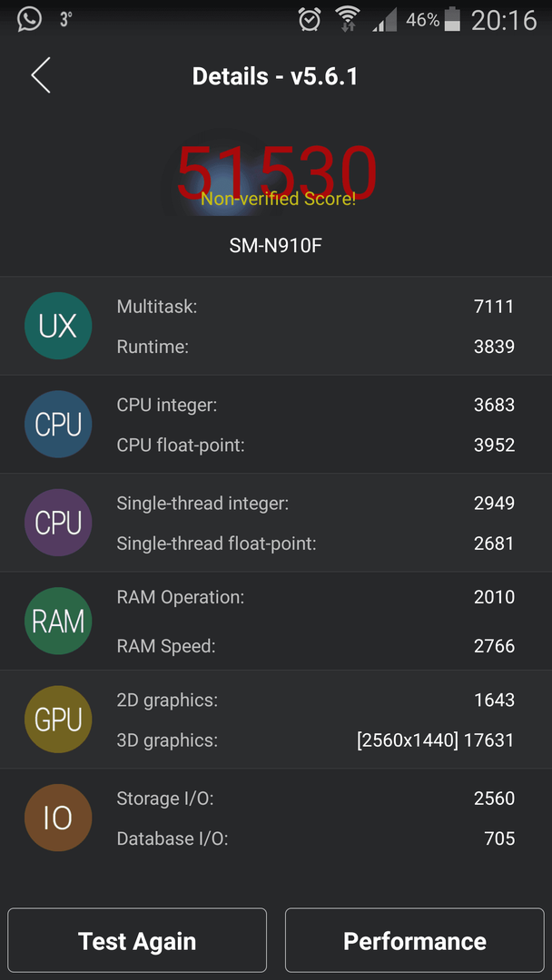The width and height of the screenshot is (552, 980).
Task: Tap the Non-verified Score! warning text
Action: 278,200
